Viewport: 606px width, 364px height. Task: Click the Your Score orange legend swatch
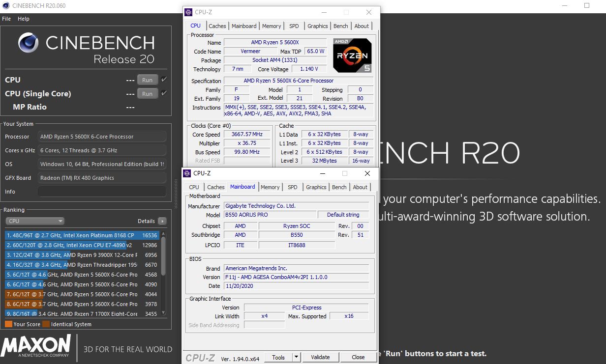click(x=8, y=324)
